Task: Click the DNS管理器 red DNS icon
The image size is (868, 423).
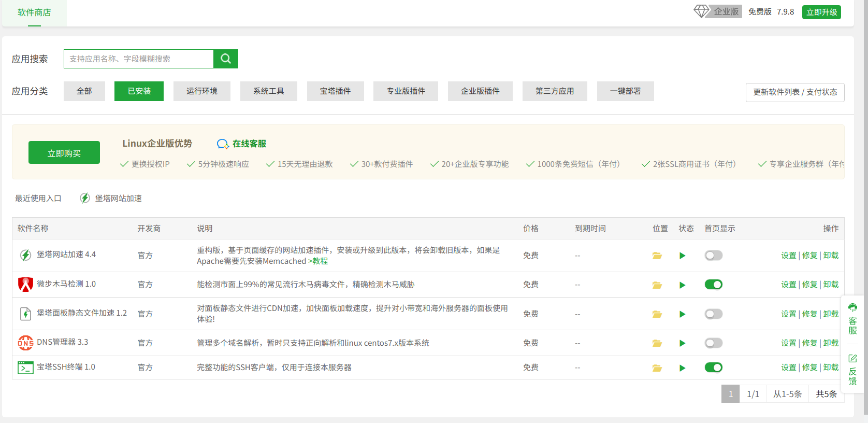Action: tap(25, 343)
